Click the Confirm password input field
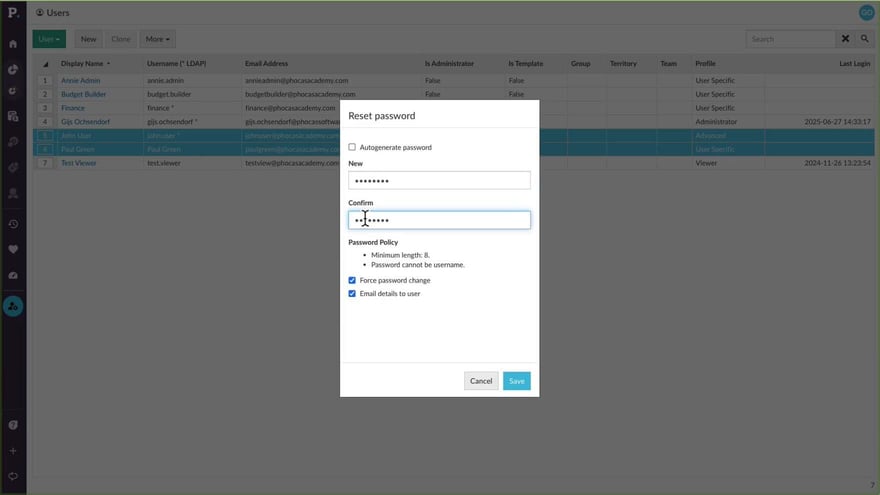 point(439,220)
